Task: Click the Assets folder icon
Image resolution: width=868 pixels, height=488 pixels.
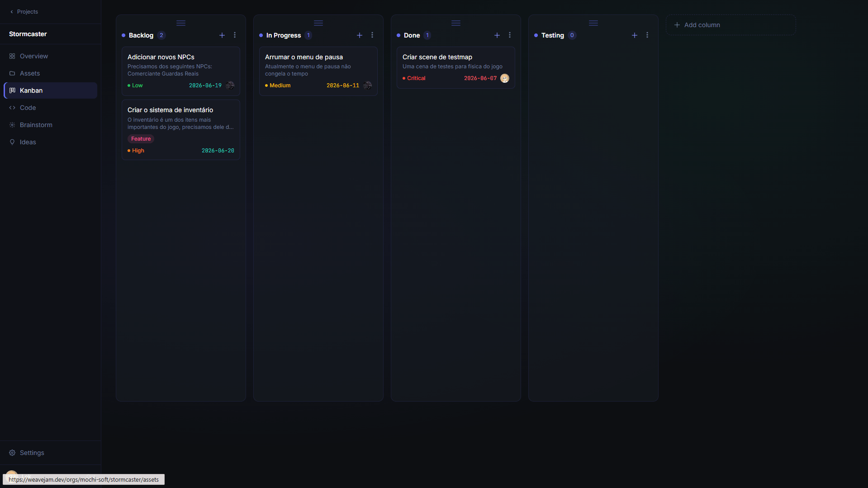Action: (x=12, y=73)
